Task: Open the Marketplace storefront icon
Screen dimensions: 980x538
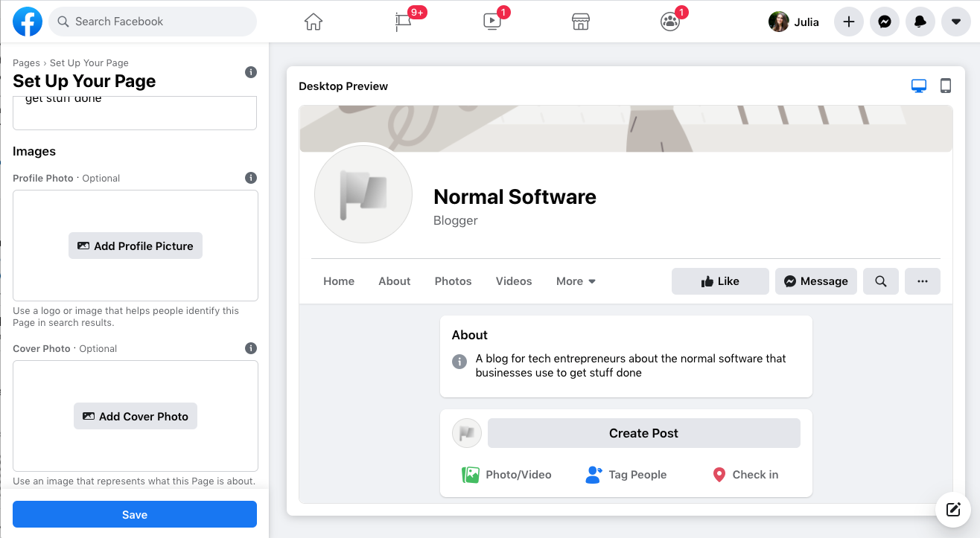Action: point(581,22)
